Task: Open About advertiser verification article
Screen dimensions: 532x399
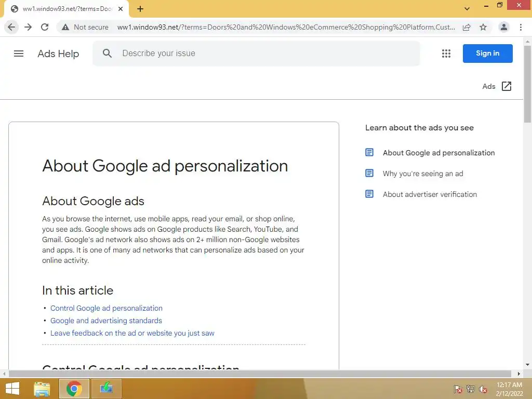Action: point(430,194)
